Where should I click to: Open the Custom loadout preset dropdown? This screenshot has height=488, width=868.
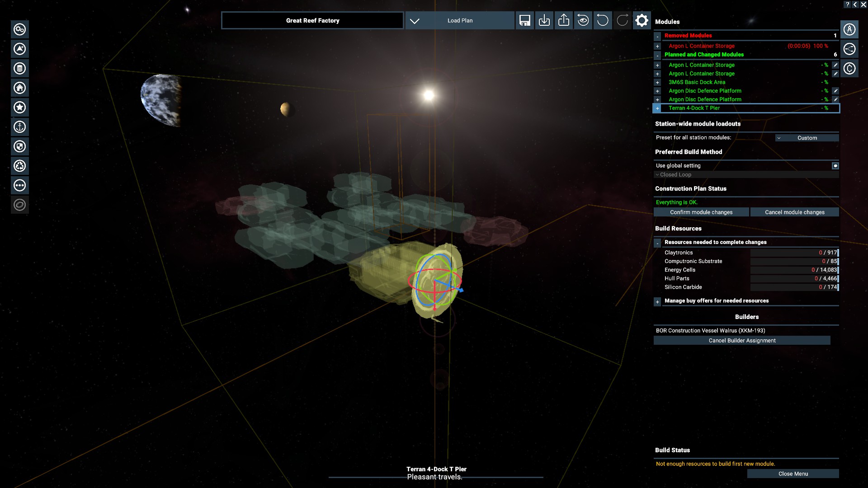(x=807, y=138)
